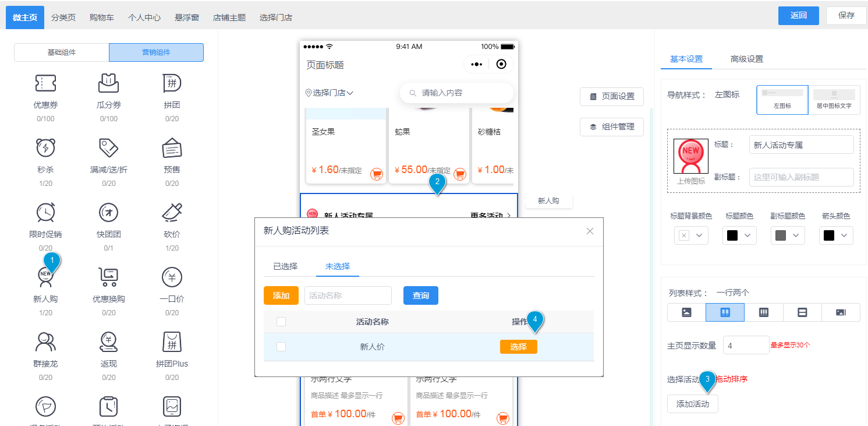Viewport: 868px width, 426px height.
Task: Open the three-dot menu in phone header
Action: 477,64
